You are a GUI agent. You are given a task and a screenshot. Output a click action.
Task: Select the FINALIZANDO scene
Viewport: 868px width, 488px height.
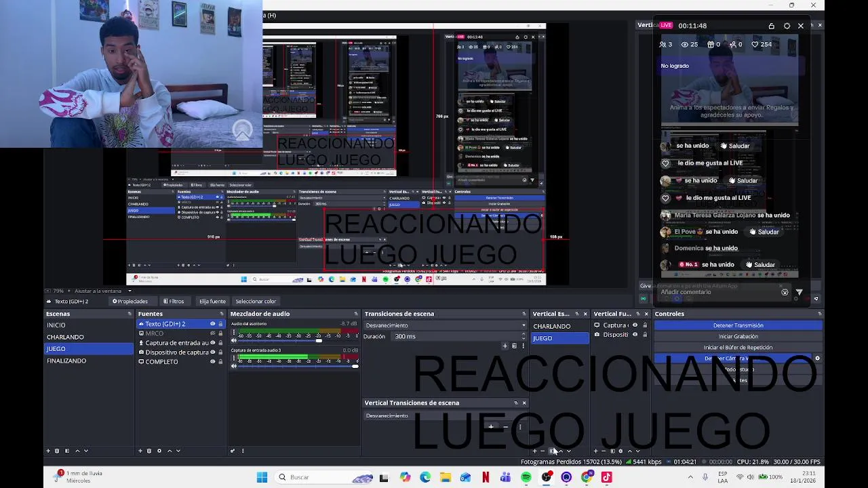coord(89,361)
